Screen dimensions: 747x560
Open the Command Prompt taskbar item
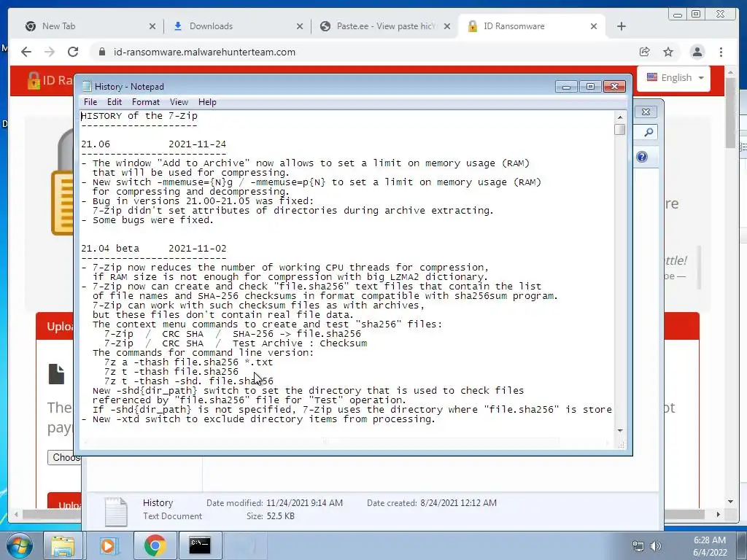coord(200,545)
